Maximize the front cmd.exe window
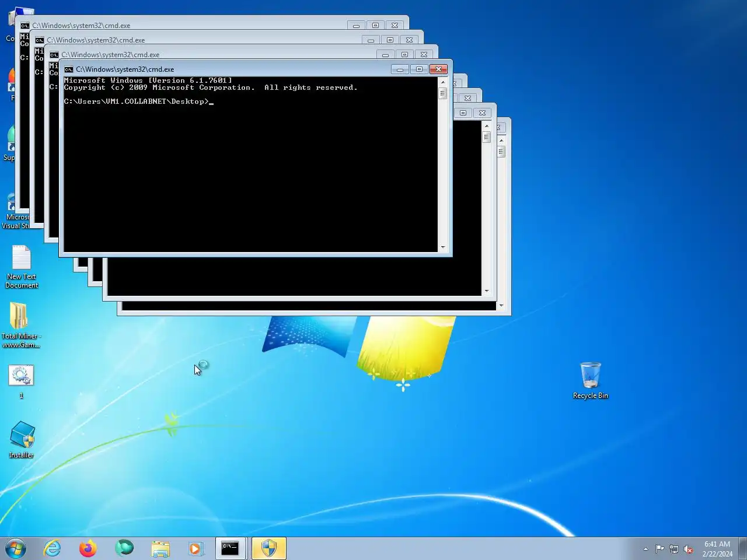This screenshot has height=560, width=747. (419, 69)
